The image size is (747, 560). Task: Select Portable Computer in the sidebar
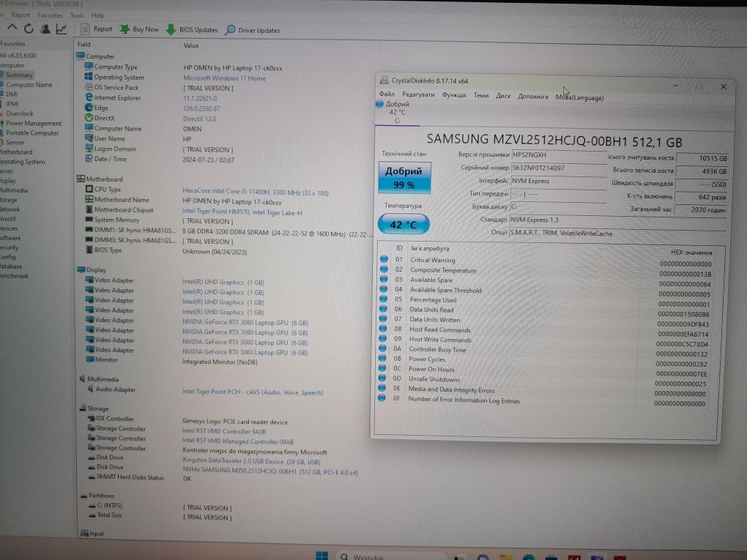click(32, 132)
